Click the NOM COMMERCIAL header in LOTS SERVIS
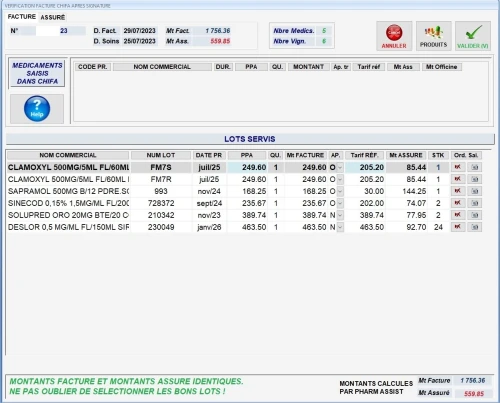This screenshot has height=403, width=500. pyautogui.click(x=68, y=155)
